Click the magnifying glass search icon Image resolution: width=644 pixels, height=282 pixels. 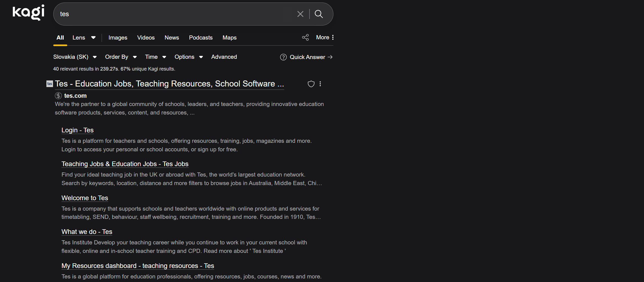click(x=319, y=14)
